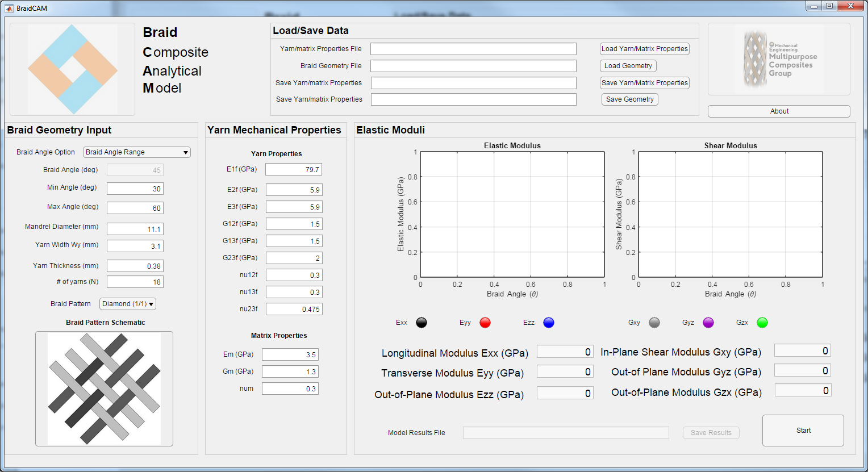Click the Out-of Plane Modulus Gyz field

pyautogui.click(x=803, y=370)
